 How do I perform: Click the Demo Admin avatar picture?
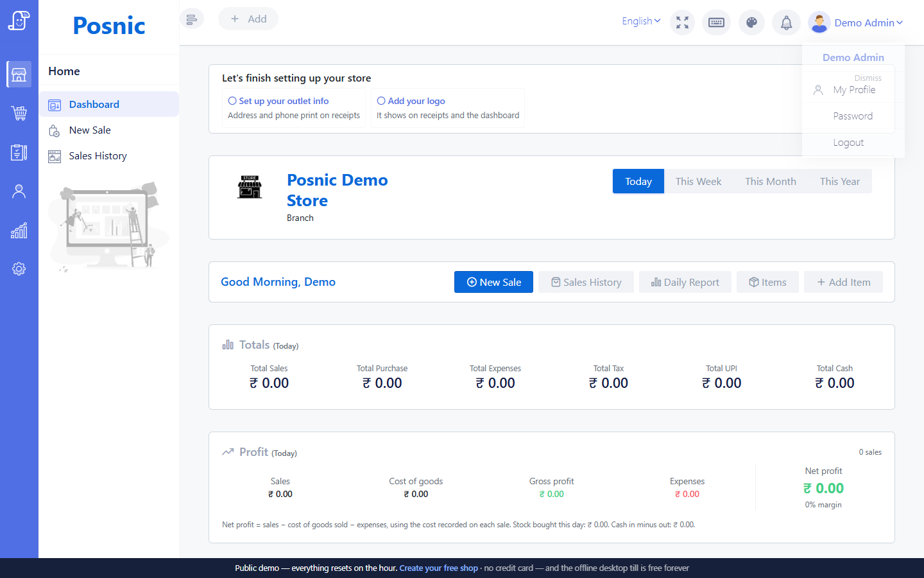pyautogui.click(x=819, y=22)
